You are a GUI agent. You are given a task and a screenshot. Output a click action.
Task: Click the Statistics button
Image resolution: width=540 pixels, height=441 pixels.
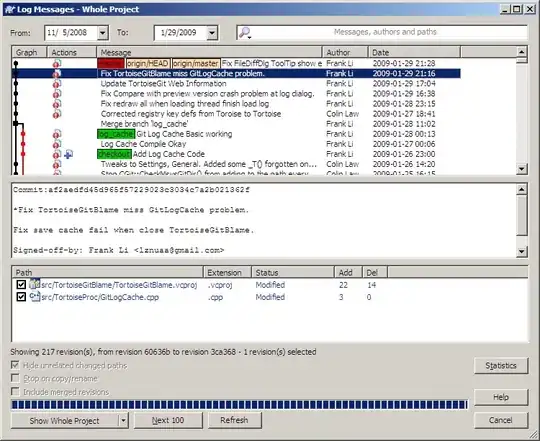(x=501, y=366)
